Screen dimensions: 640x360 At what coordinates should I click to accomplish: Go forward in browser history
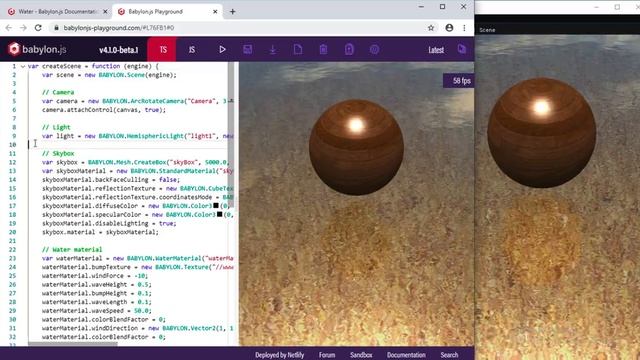click(23, 28)
